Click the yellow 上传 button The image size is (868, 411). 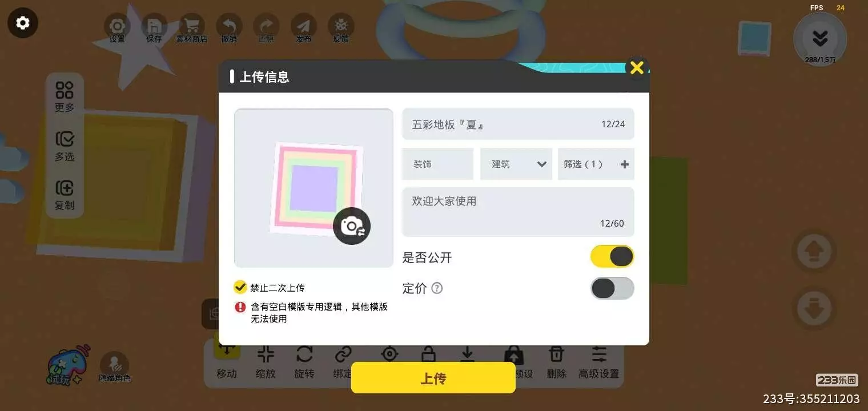pos(433,378)
